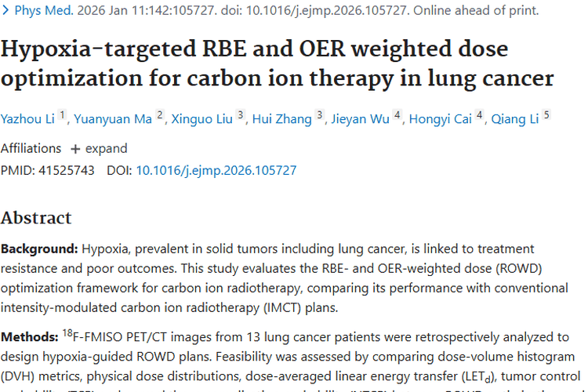Screen dimensions: 588x392
Task: Show affiliation 2 next to Yuanyuan Ma
Action: coord(160,115)
